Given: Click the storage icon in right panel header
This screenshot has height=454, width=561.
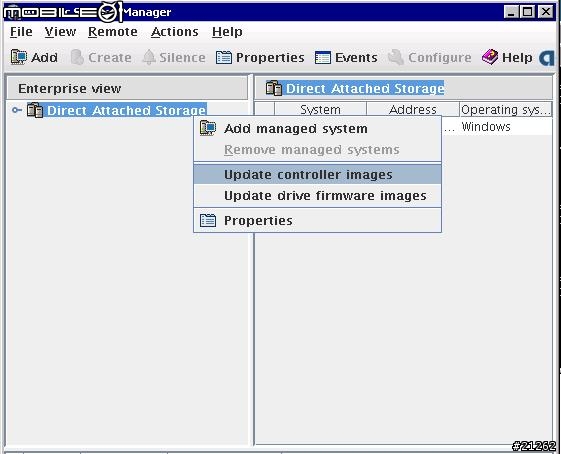Looking at the screenshot, I should coord(274,88).
